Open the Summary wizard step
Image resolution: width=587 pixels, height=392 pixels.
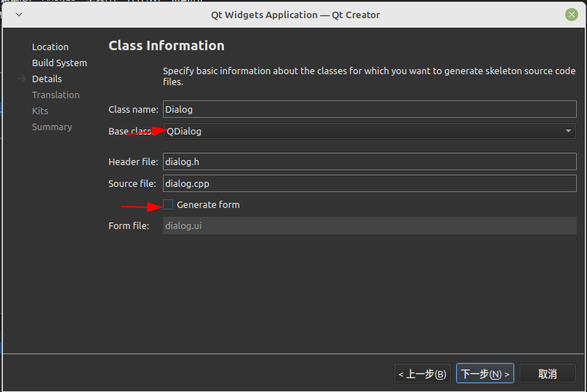pos(52,127)
